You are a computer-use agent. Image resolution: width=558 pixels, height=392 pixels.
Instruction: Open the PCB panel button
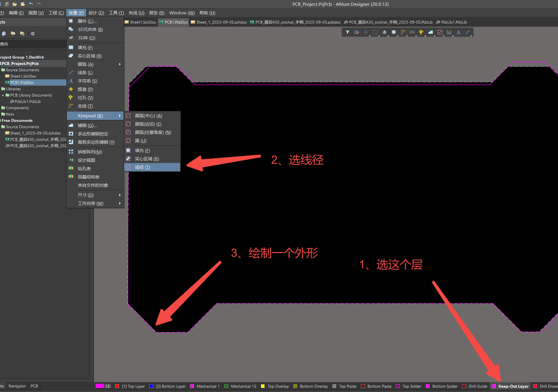coord(34,386)
